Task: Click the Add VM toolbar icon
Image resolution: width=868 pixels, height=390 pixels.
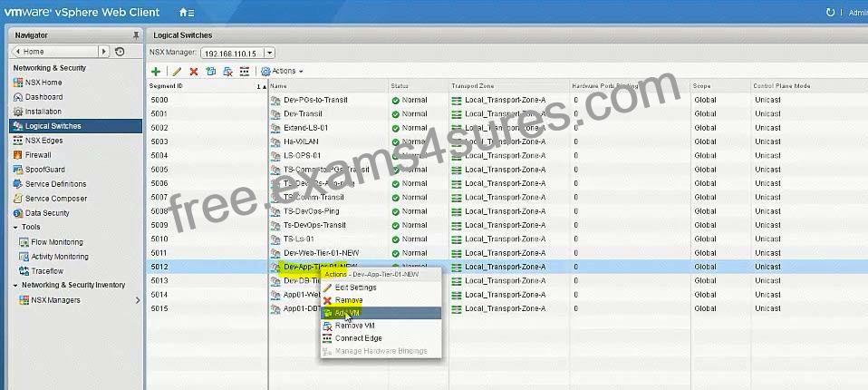Action: [211, 72]
